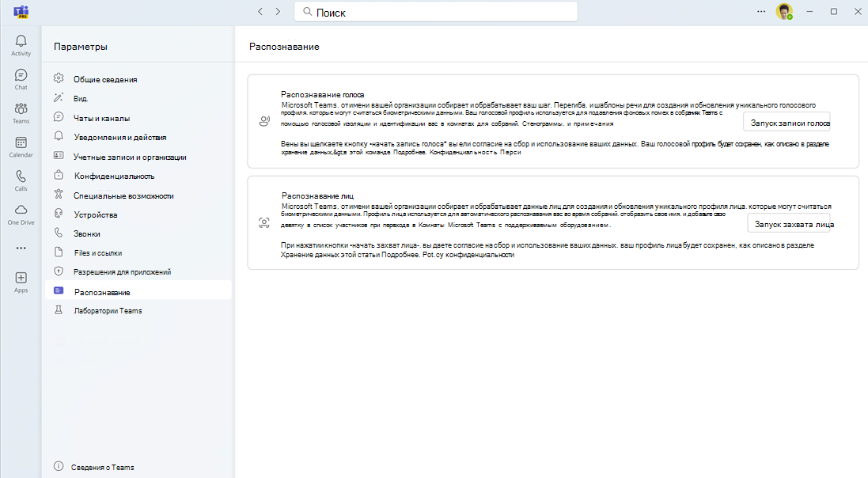Click the Teams logo in title bar
Viewport: 868px width, 478px height.
click(21, 12)
